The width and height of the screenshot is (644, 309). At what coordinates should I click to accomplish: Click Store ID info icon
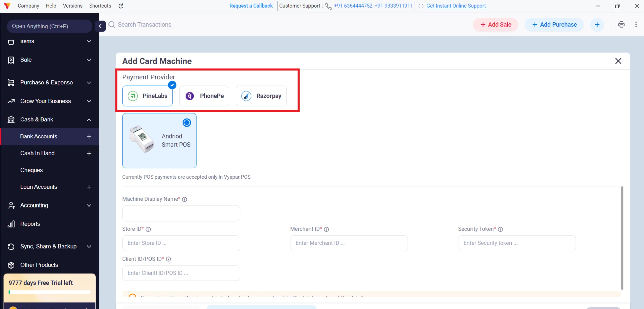pyautogui.click(x=148, y=229)
